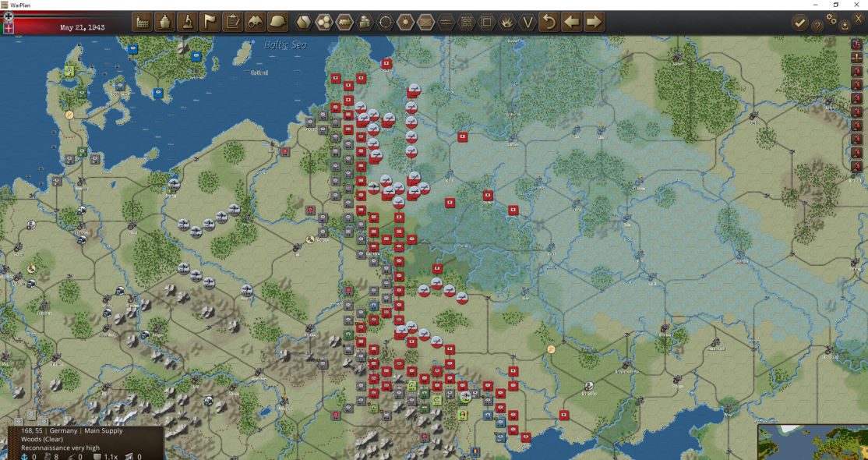Click the dotted square frame hex button

point(487,23)
